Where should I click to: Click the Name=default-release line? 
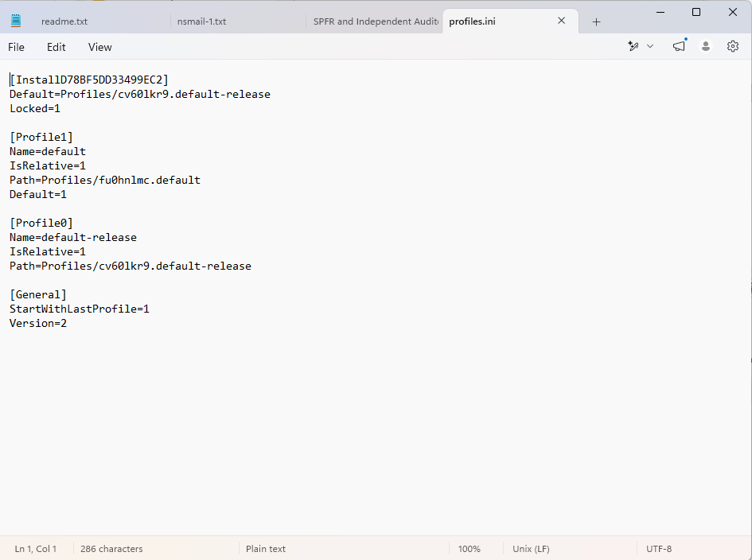(73, 237)
